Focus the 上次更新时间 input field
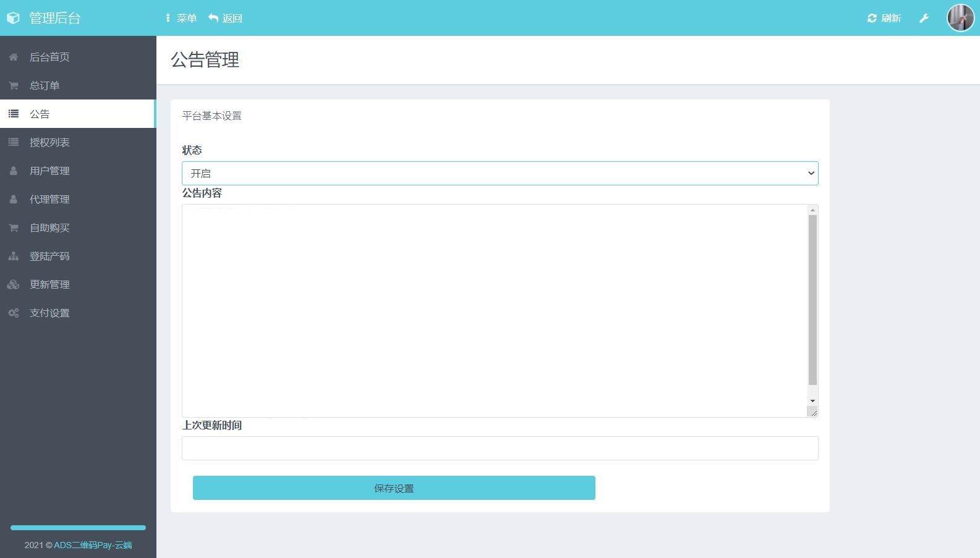 (x=500, y=448)
